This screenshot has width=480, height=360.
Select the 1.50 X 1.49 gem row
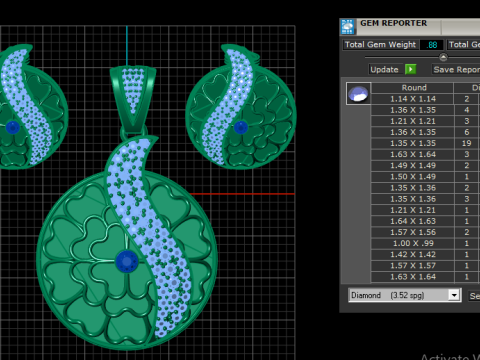[x=425, y=177]
